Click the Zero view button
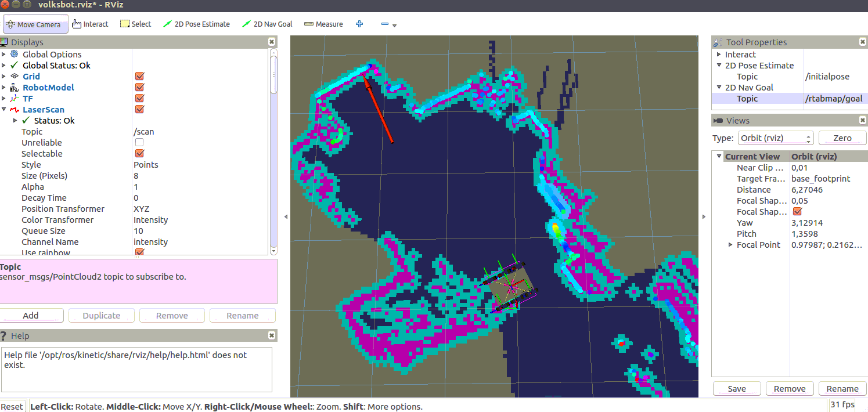868x412 pixels. 842,138
